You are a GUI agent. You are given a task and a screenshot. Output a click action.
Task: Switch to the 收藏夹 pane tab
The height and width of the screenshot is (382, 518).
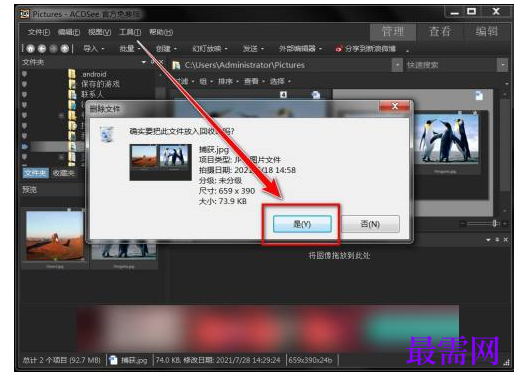coord(64,173)
